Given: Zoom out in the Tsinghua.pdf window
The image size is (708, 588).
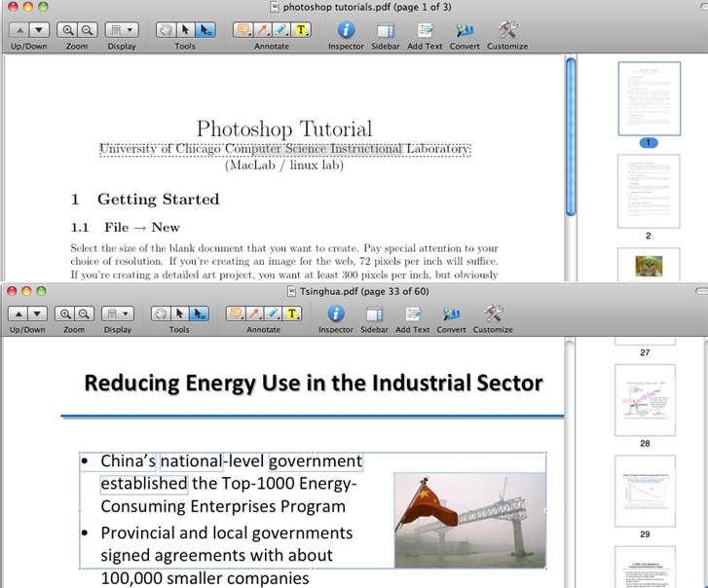Looking at the screenshot, I should pyautogui.click(x=85, y=313).
